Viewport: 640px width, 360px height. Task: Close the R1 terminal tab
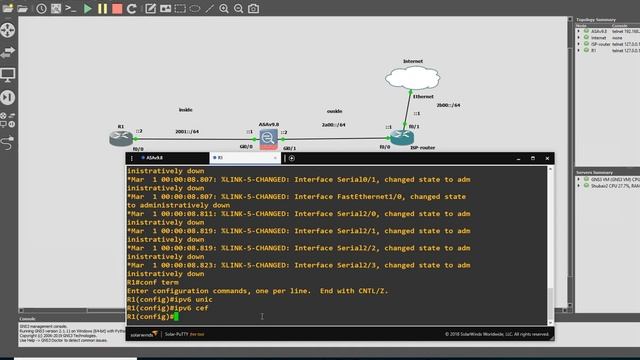point(275,158)
